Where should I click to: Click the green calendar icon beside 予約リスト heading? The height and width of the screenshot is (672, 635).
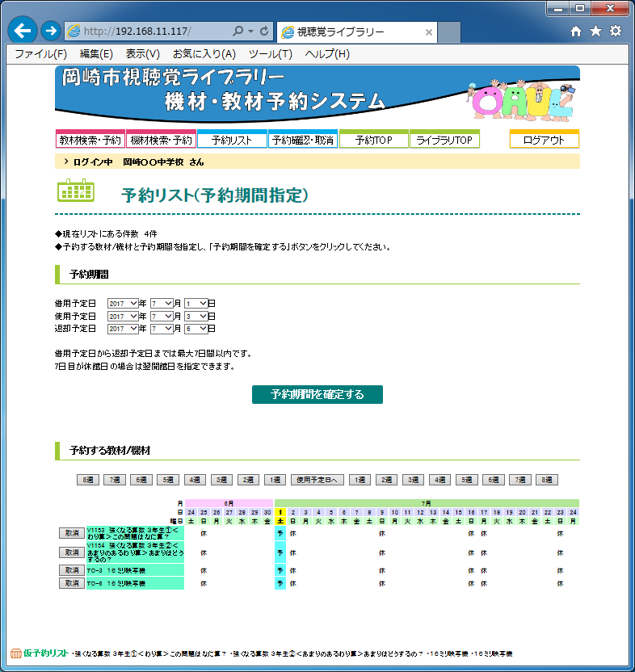pyautogui.click(x=76, y=191)
